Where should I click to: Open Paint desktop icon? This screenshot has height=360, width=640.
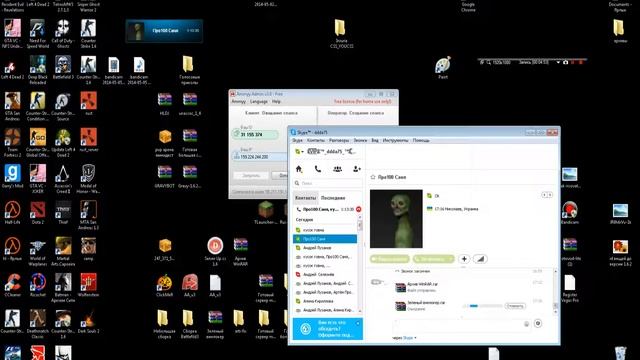coord(443,67)
